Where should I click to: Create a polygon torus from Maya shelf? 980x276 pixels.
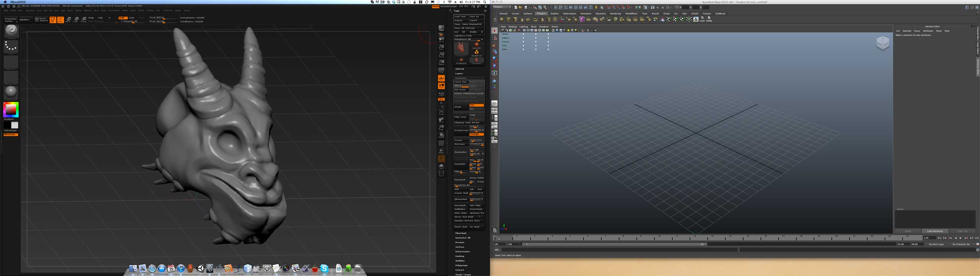pyautogui.click(x=535, y=19)
